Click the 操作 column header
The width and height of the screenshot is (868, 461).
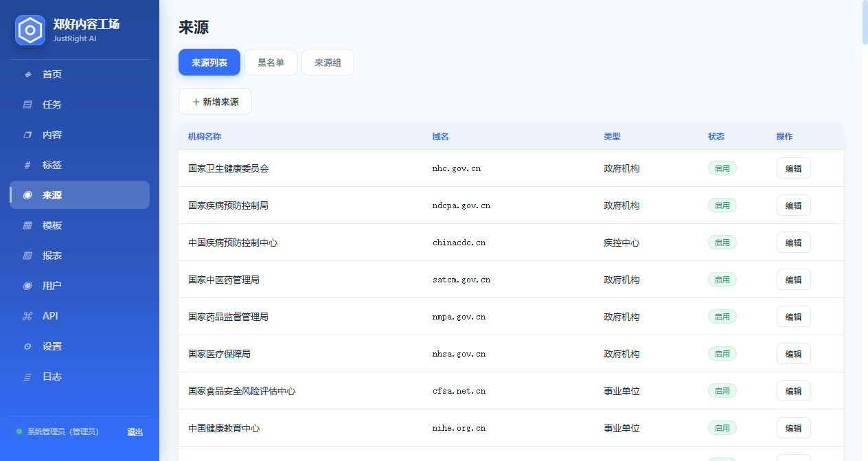[785, 137]
